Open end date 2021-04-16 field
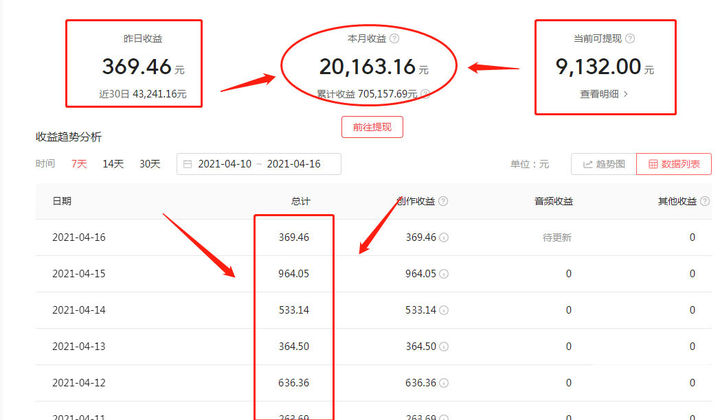 click(294, 164)
